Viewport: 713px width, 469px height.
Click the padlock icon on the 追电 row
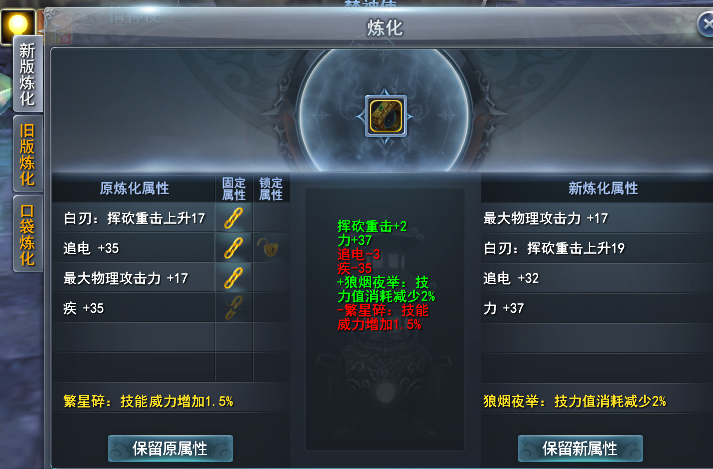point(269,248)
